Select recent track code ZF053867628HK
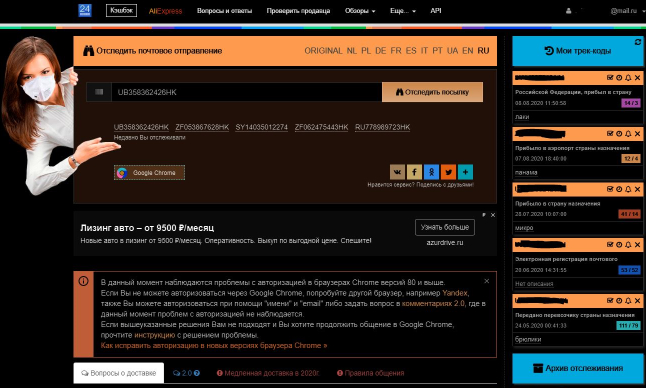This screenshot has width=646, height=388. coord(202,127)
